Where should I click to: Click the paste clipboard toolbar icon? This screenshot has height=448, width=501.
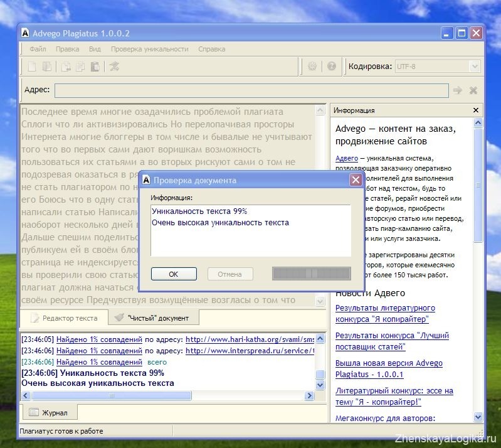click(x=95, y=67)
